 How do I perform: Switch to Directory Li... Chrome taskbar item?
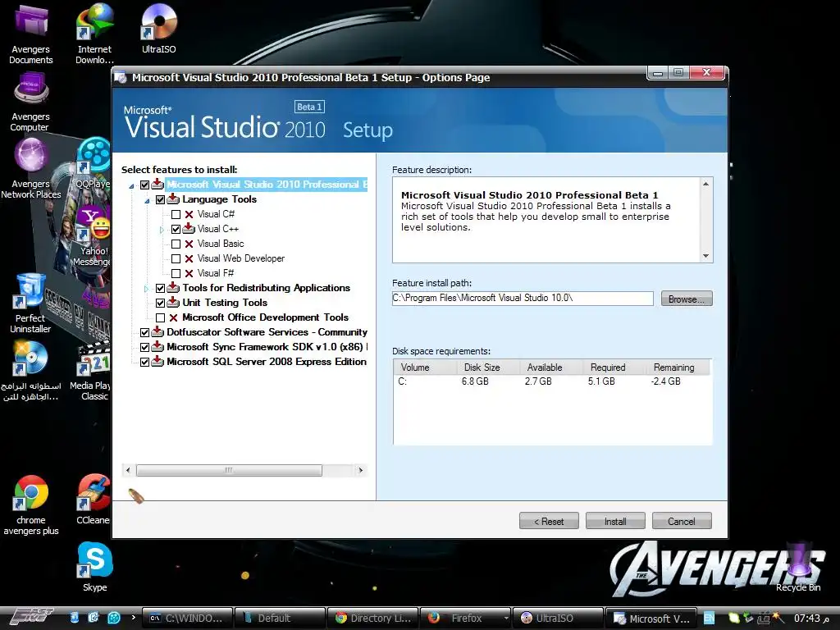point(373,619)
